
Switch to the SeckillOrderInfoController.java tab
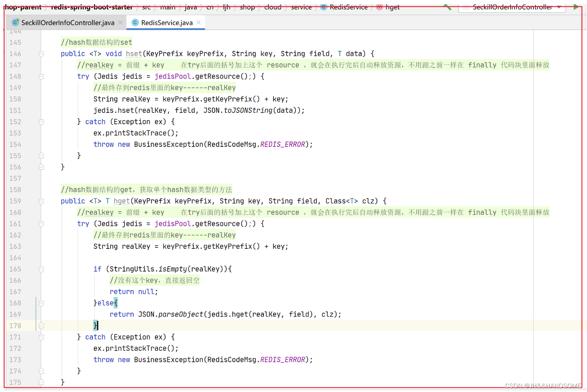[67, 23]
